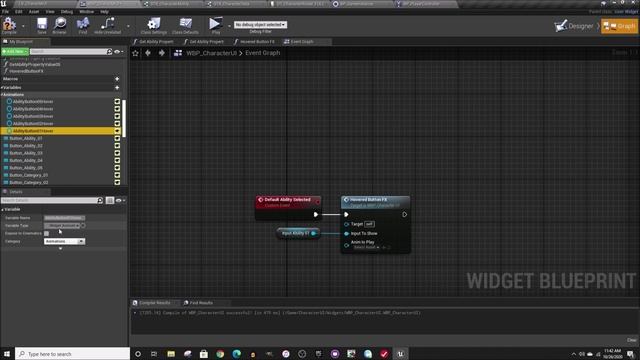
Task: Open Class Defaults
Action: pos(185,26)
